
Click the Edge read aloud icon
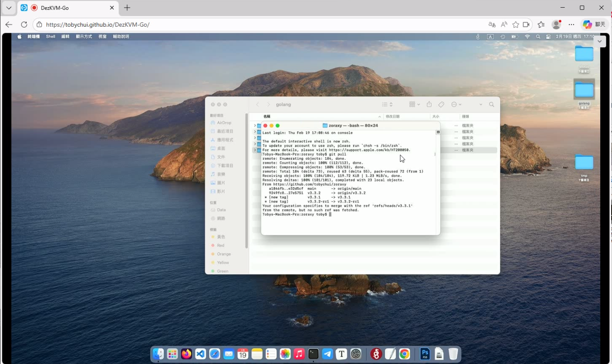point(504,25)
